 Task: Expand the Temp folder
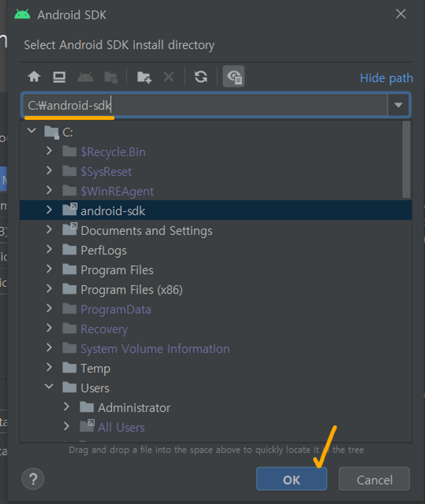tap(49, 367)
